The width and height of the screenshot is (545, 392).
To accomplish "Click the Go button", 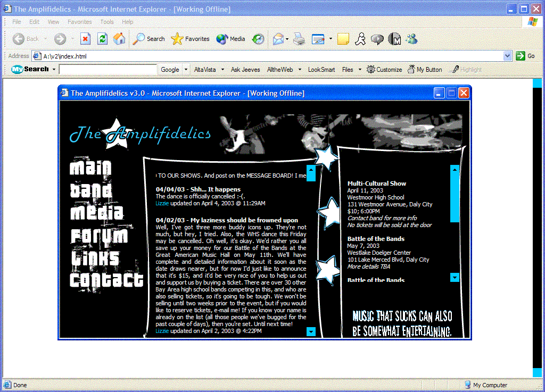I will pyautogui.click(x=525, y=56).
